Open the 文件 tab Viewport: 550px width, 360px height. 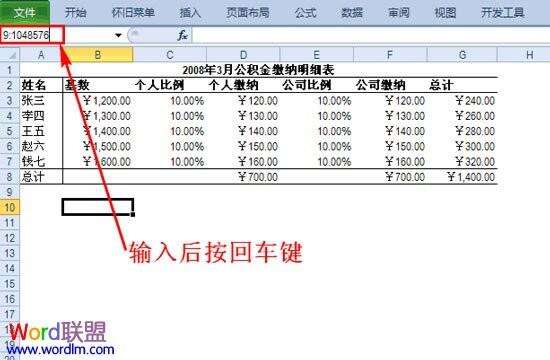pos(25,13)
